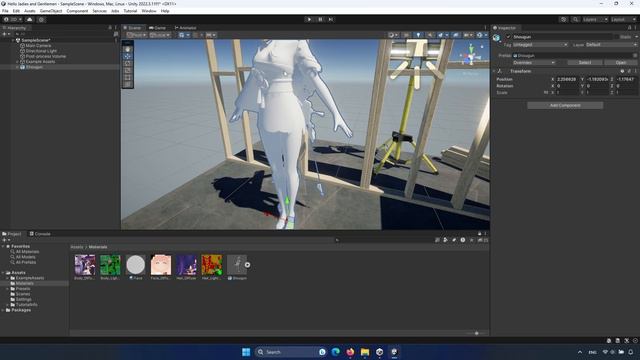Toggle scene lighting lightbulb icon

(418, 35)
